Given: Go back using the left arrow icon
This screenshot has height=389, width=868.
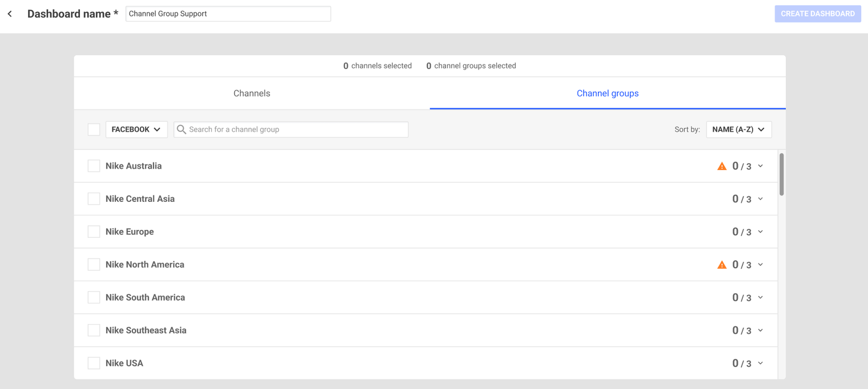Looking at the screenshot, I should 10,14.
